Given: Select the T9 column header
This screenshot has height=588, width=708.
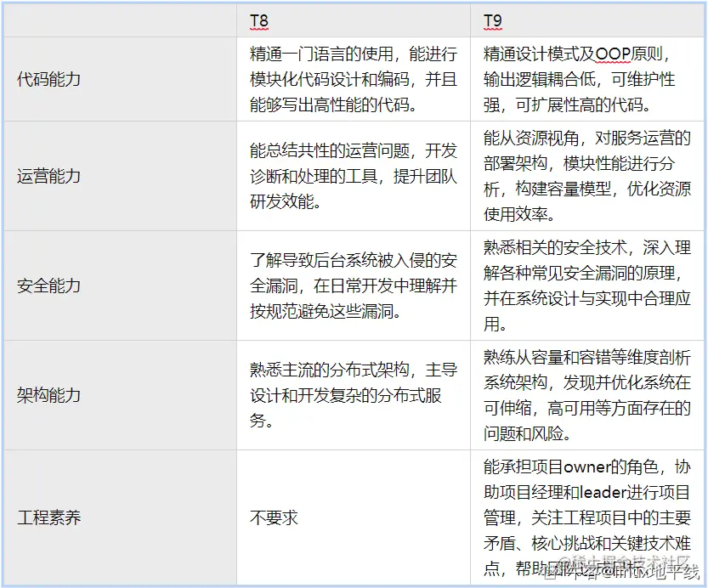Looking at the screenshot, I should tap(490, 17).
